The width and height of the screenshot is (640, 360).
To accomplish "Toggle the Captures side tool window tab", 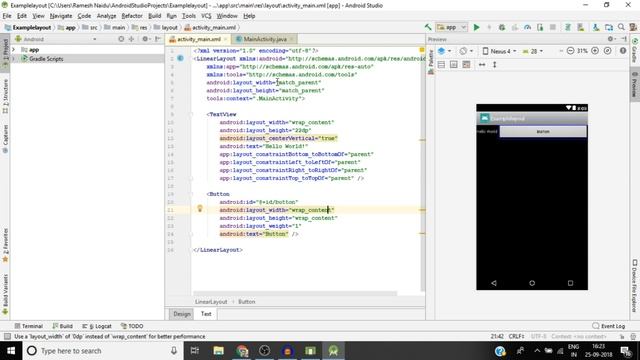I will (x=5, y=139).
